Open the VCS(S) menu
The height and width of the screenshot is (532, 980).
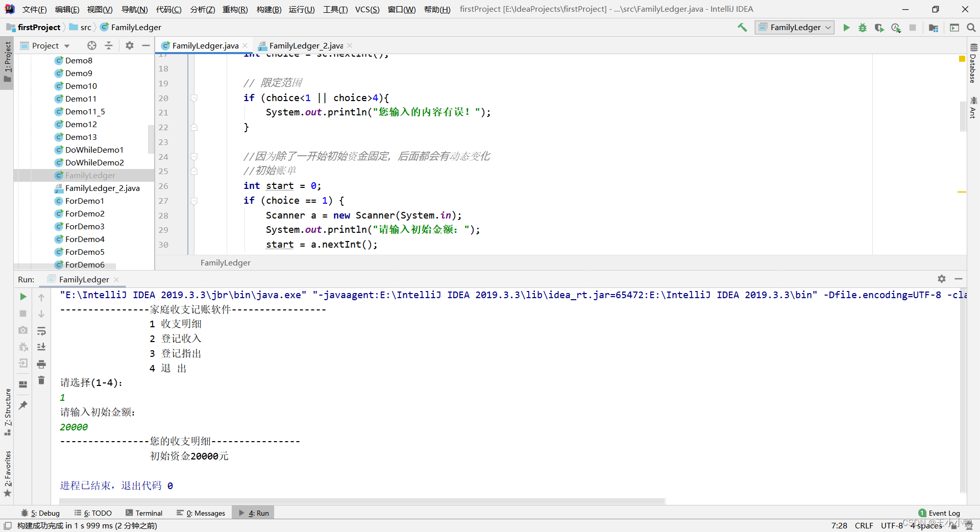coord(367,10)
